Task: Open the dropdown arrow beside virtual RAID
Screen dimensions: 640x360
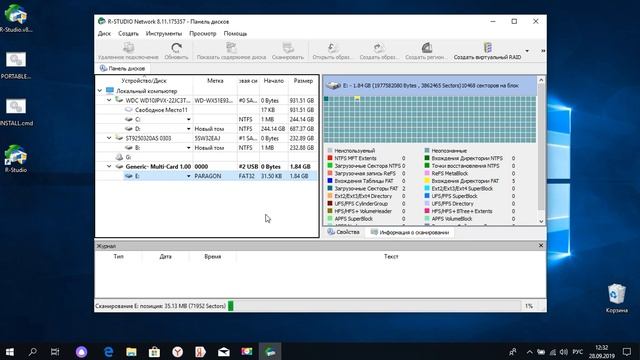Action: pyautogui.click(x=527, y=51)
